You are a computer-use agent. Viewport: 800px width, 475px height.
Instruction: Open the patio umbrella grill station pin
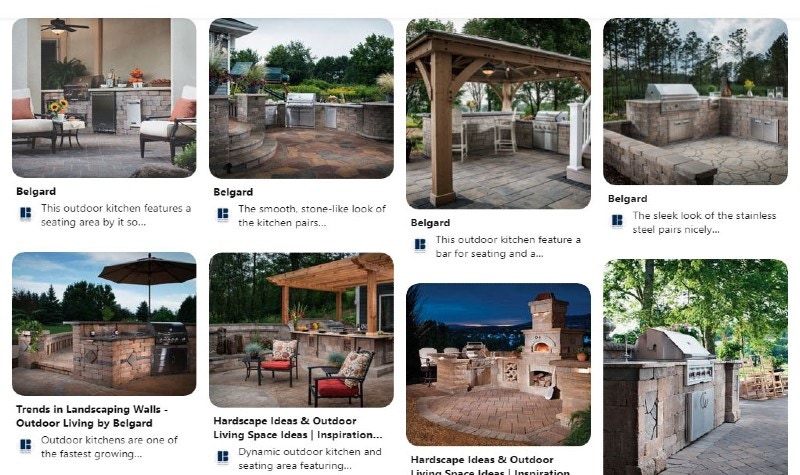104,324
